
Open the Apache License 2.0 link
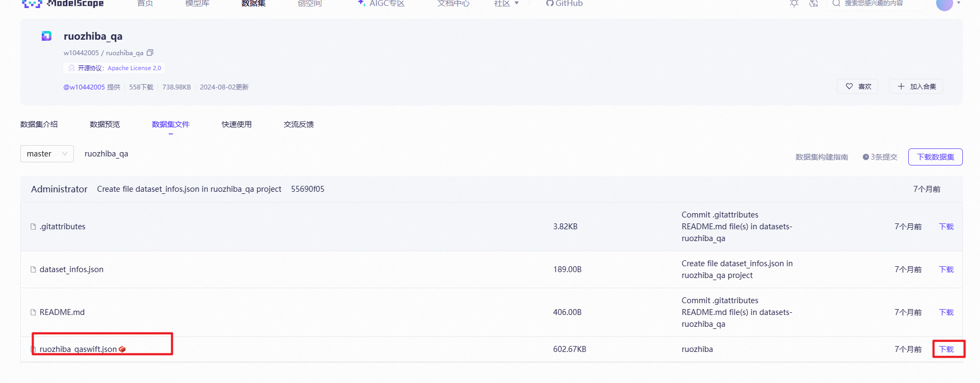(134, 68)
